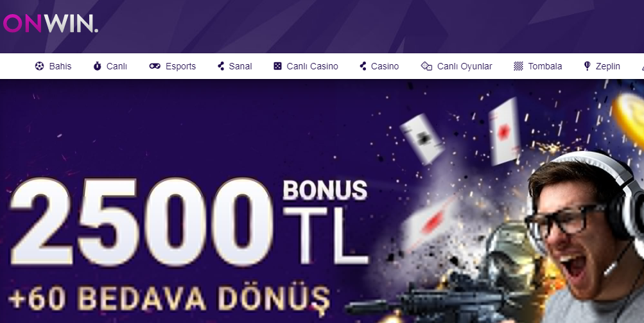The image size is (644, 323).
Task: Click the dice cards icon beside Canlı Oyunlar
Action: (427, 66)
